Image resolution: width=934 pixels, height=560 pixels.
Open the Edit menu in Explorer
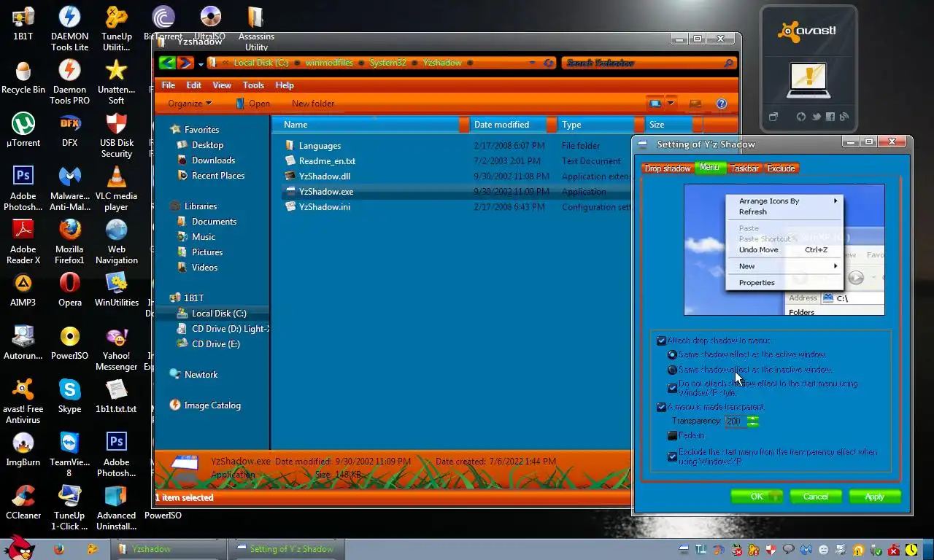coord(194,85)
